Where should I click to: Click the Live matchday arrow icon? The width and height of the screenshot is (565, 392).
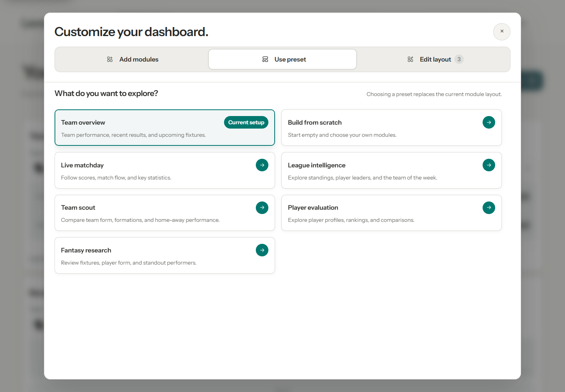(x=262, y=165)
